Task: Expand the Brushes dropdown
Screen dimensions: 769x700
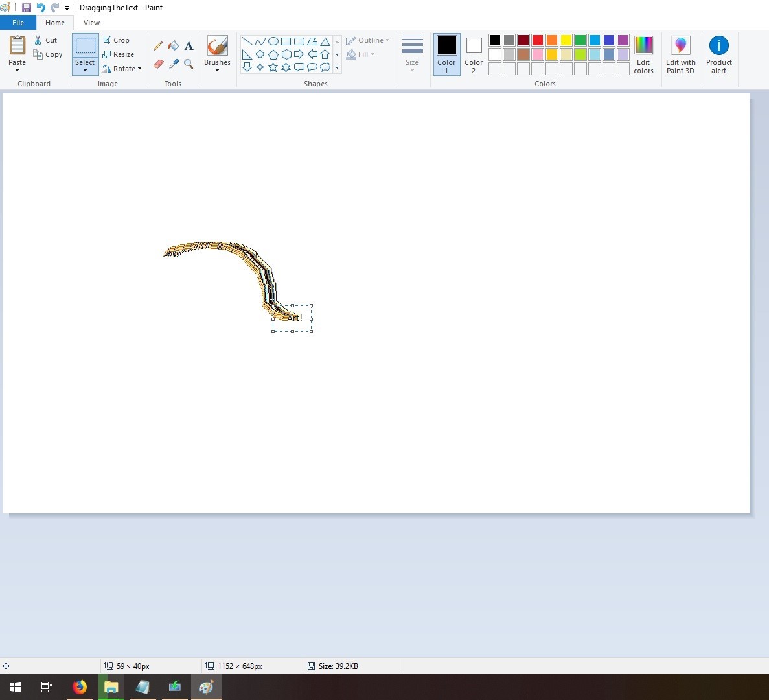Action: (217, 70)
